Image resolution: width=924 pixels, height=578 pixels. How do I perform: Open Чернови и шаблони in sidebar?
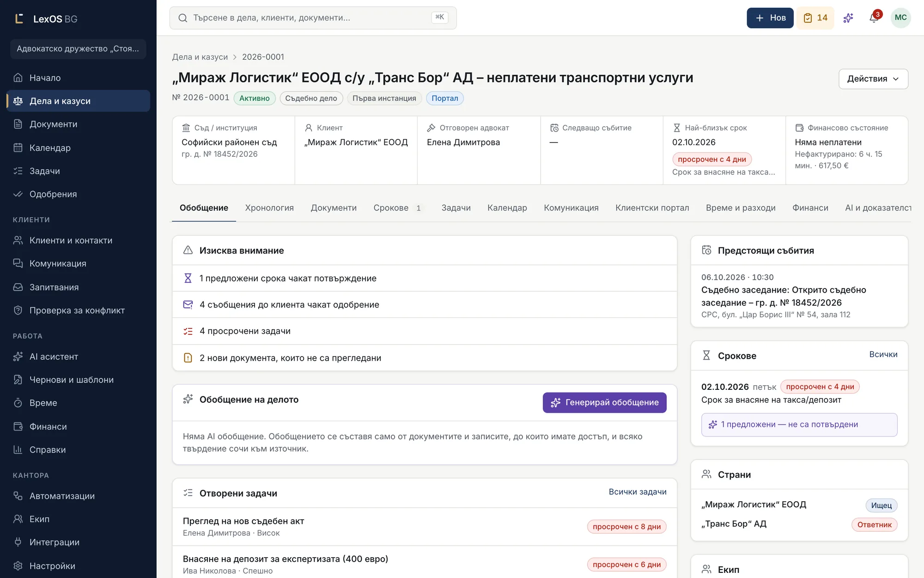tap(78, 380)
